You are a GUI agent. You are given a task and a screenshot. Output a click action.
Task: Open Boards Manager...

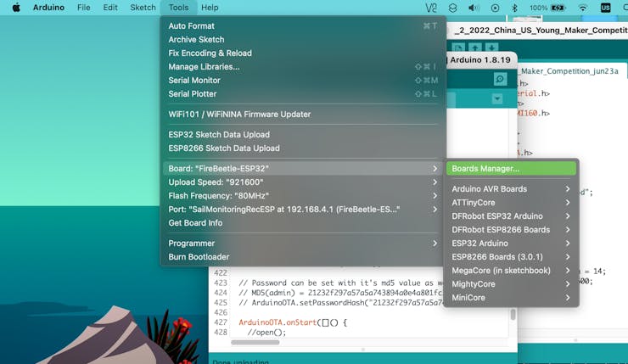click(511, 169)
